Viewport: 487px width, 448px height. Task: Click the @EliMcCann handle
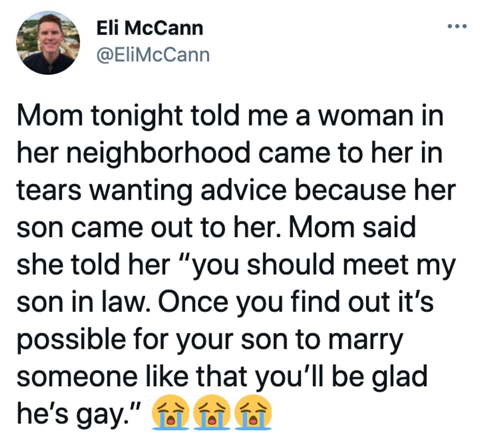(x=153, y=55)
